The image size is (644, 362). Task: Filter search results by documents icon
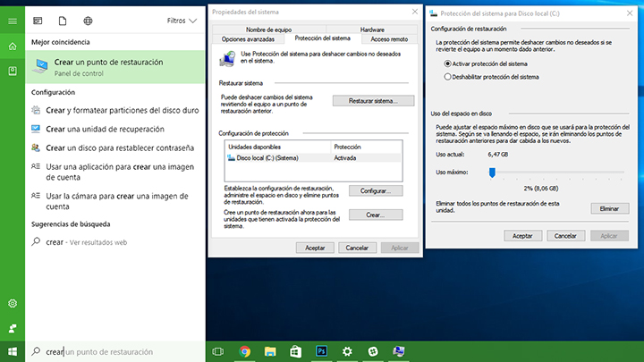[x=63, y=21]
